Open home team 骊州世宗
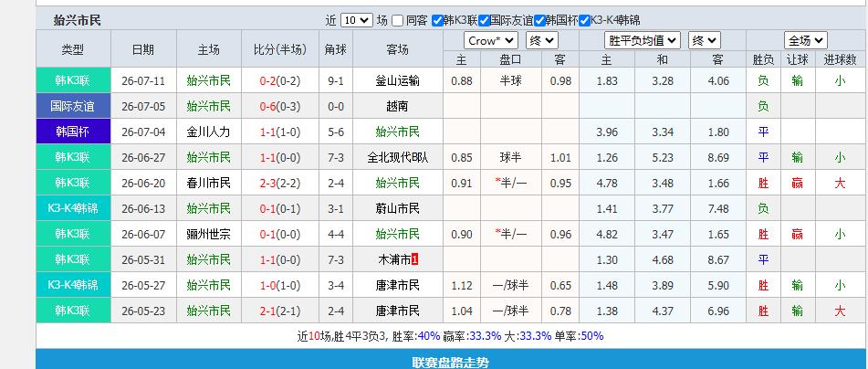The height and width of the screenshot is (369, 868). tap(208, 234)
